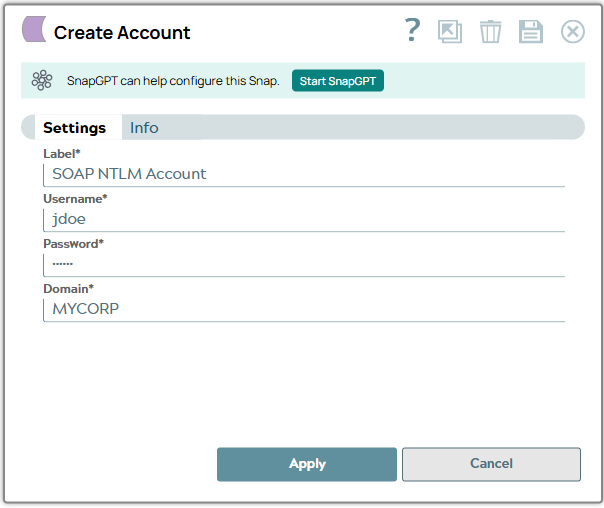Click the purple Snap shape icon

34,31
